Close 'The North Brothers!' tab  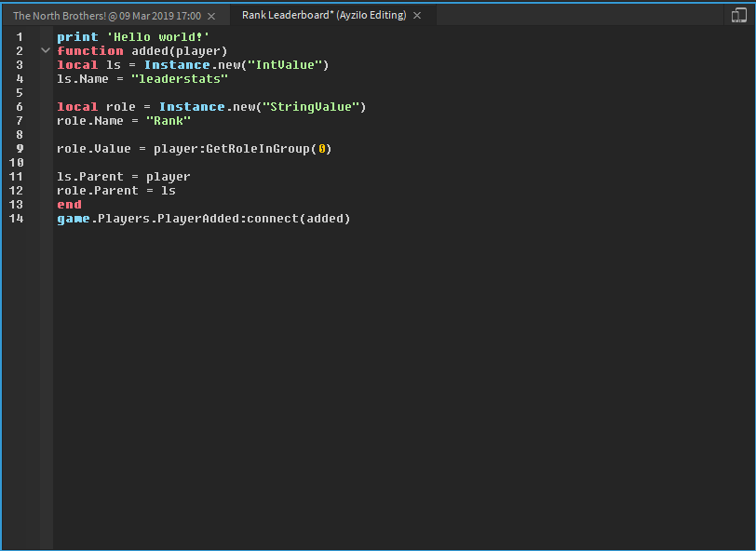[x=211, y=15]
